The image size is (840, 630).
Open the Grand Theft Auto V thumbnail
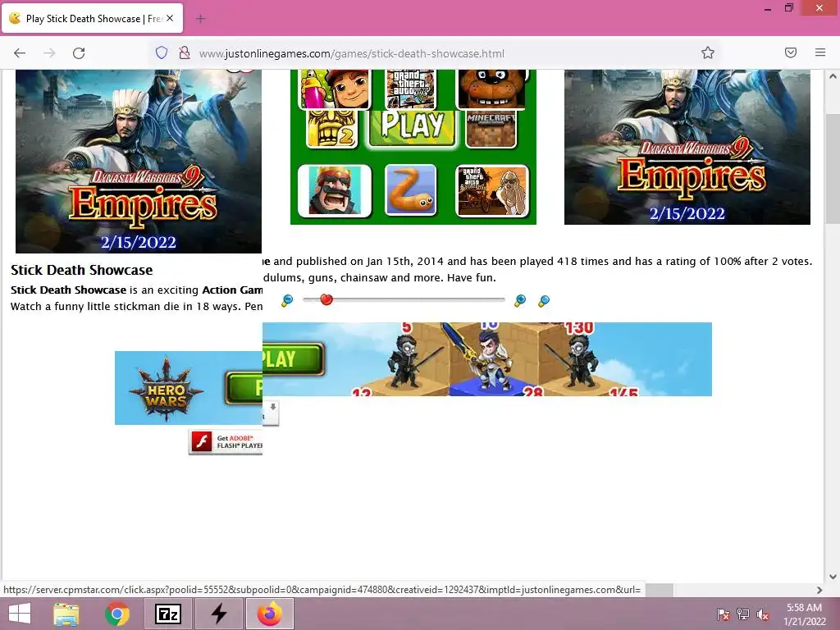[x=410, y=89]
